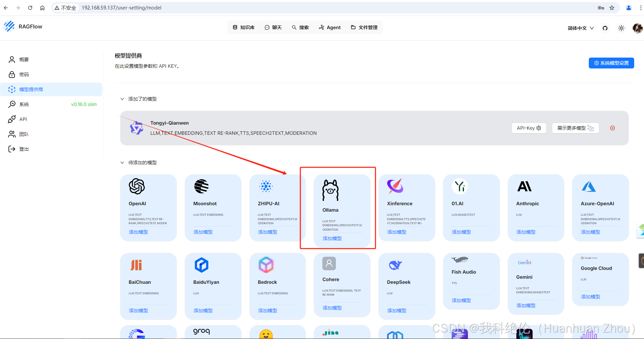Click the groq provider logo
The height and width of the screenshot is (339, 644).
(x=201, y=331)
